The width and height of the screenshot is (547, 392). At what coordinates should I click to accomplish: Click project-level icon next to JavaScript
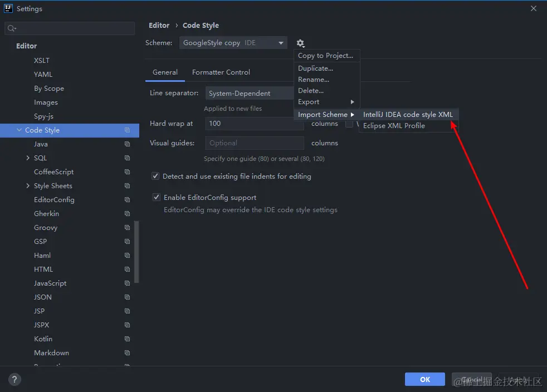[x=128, y=283]
